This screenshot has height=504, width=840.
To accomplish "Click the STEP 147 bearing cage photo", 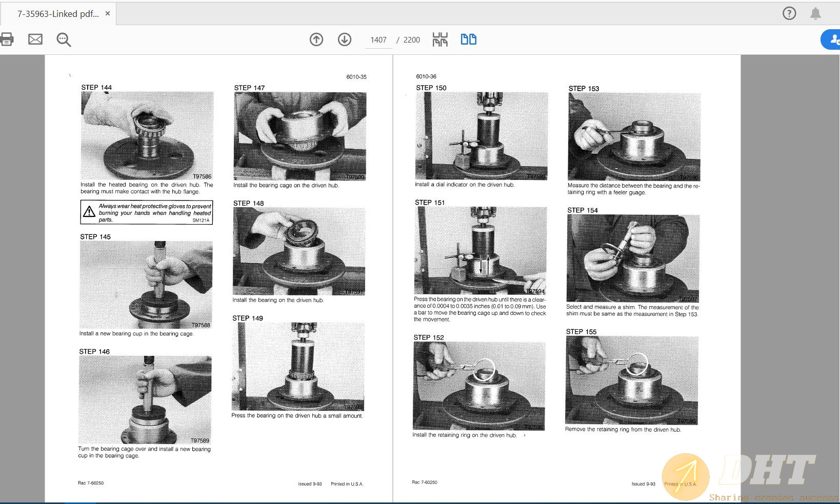I will [300, 136].
